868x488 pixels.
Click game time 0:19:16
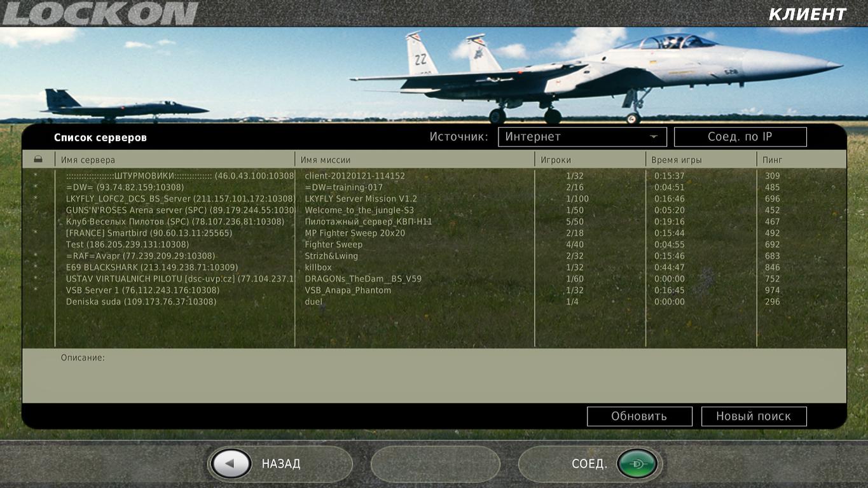670,222
